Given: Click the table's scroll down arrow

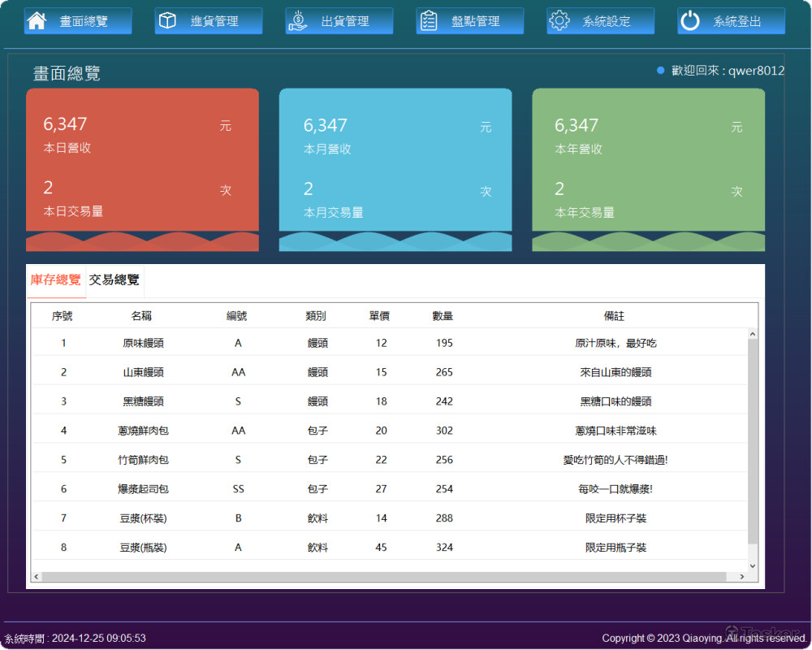Looking at the screenshot, I should pyautogui.click(x=752, y=565).
